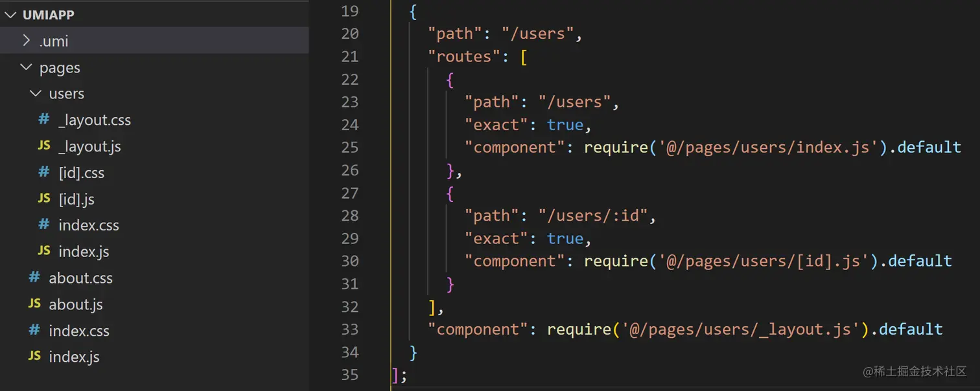
Task: Open the _layout.js file
Action: click(89, 147)
